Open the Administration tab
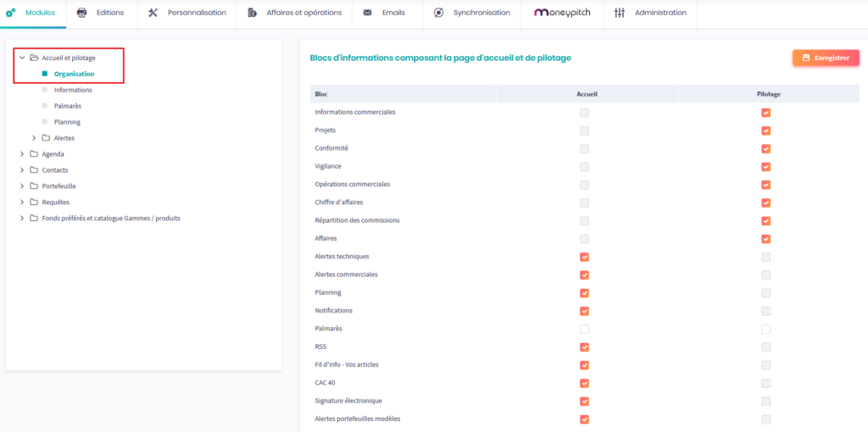This screenshot has width=868, height=432. [x=660, y=13]
